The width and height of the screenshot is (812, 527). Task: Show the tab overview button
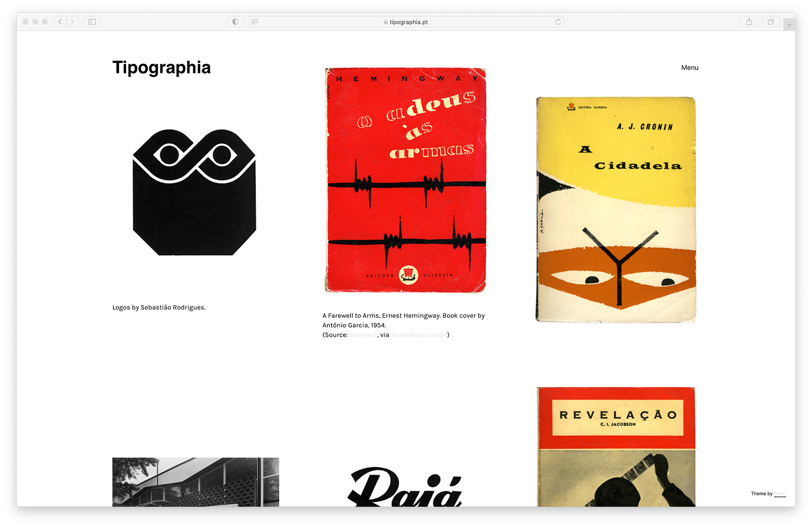[x=771, y=22]
